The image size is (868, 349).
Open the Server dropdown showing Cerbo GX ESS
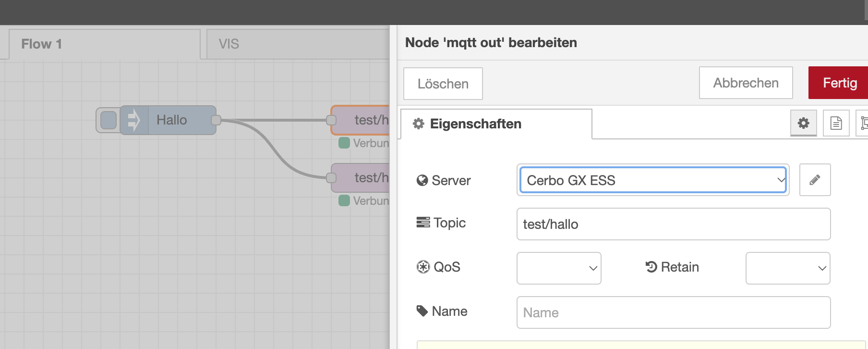point(653,180)
